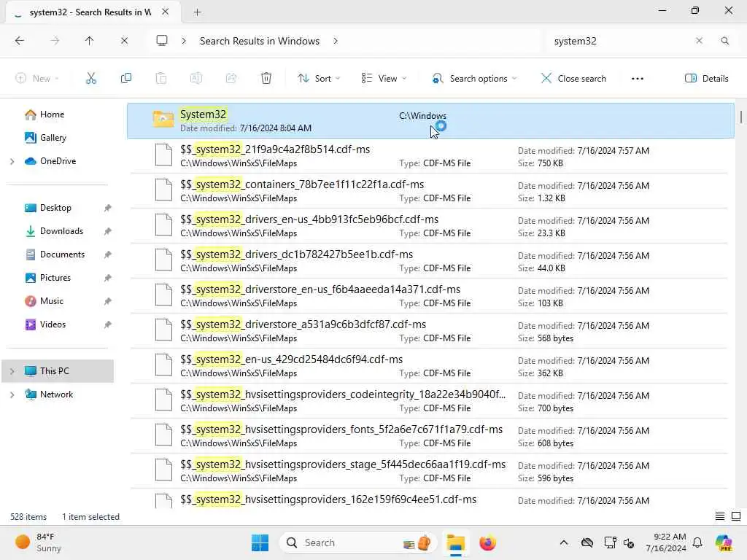
Task: Stop loading with the X button
Action: [x=124, y=41]
